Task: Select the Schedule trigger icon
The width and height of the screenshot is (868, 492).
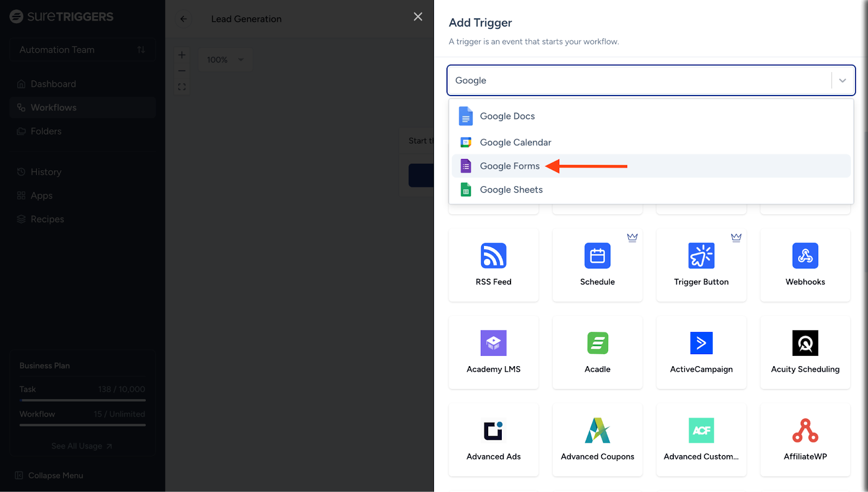Action: point(597,255)
